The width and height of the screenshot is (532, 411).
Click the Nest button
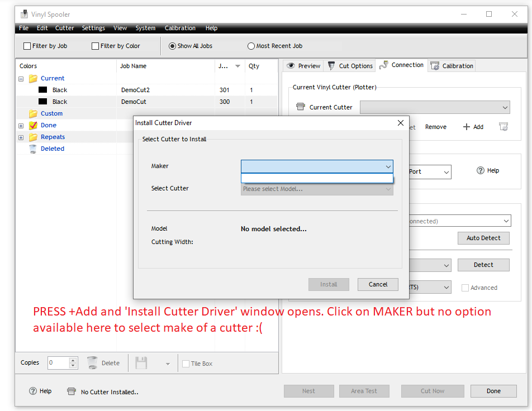(x=308, y=391)
